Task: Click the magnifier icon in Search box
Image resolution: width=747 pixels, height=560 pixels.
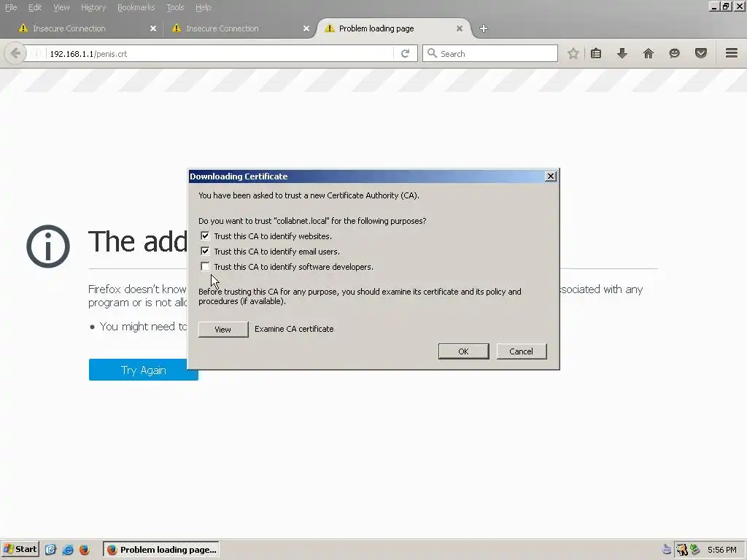Action: click(432, 53)
